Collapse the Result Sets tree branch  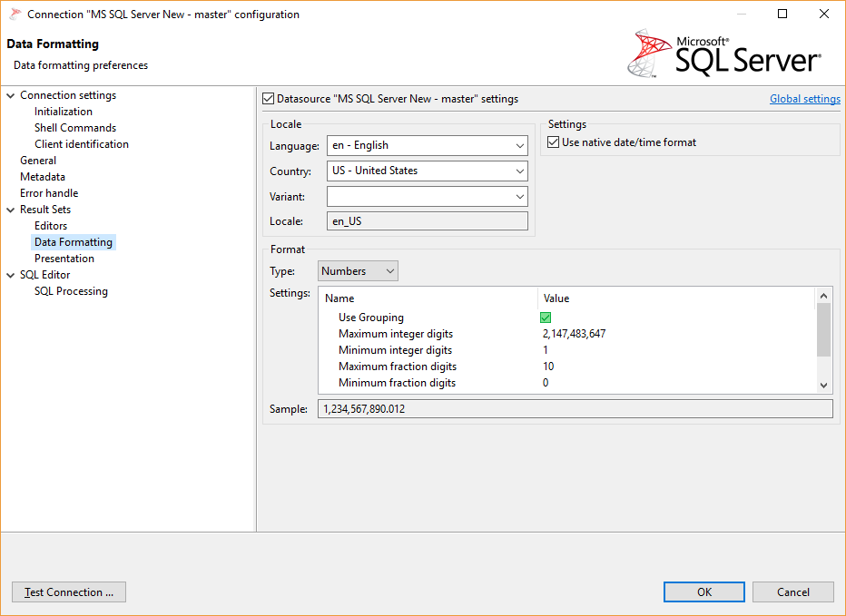coord(11,209)
